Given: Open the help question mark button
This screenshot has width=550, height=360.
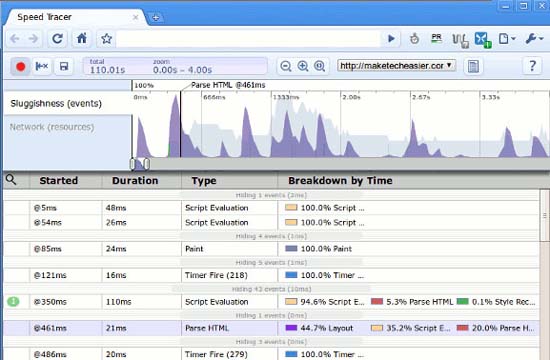Looking at the screenshot, I should pyautogui.click(x=532, y=66).
